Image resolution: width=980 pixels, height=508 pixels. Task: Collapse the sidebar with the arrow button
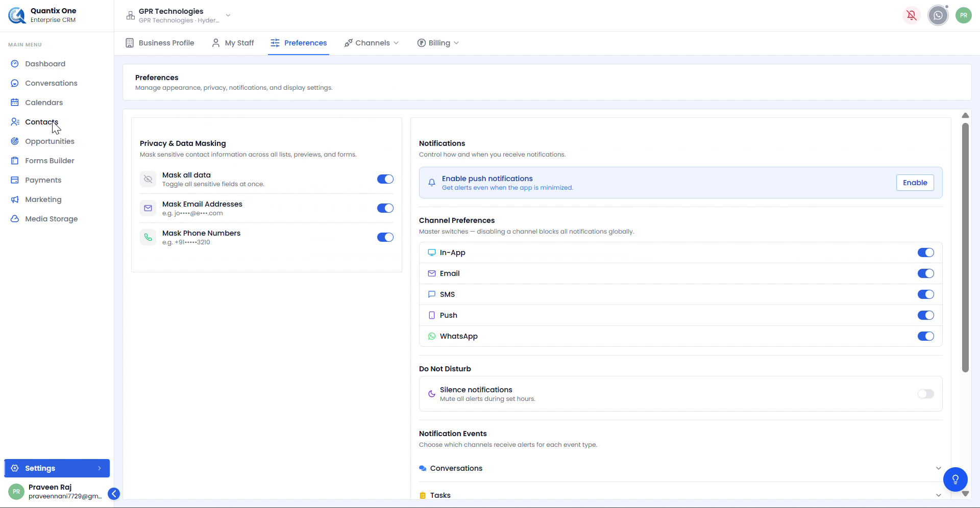114,494
